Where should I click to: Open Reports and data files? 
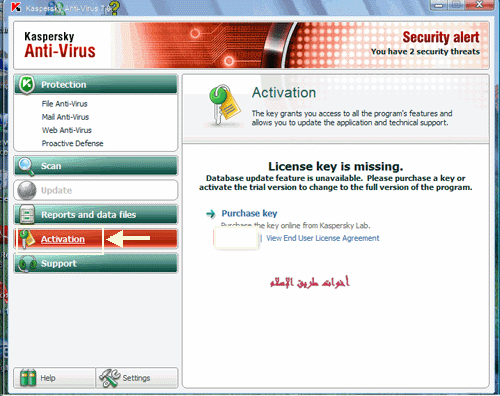(96, 214)
